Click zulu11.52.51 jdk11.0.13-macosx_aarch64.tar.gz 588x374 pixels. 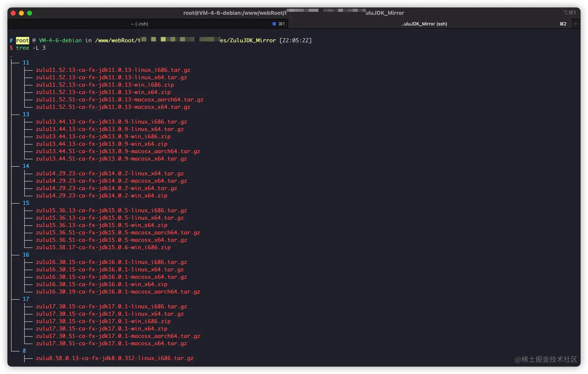120,99
